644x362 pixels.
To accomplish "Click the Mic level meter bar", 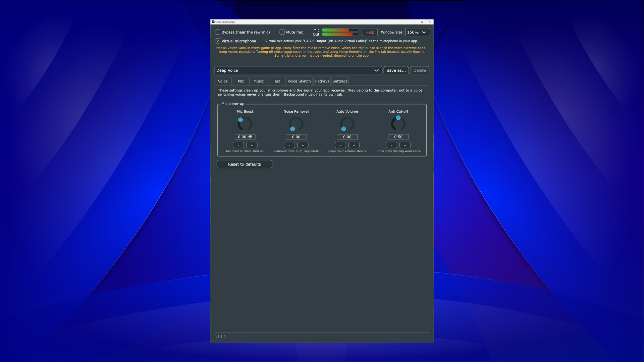I will (x=340, y=30).
